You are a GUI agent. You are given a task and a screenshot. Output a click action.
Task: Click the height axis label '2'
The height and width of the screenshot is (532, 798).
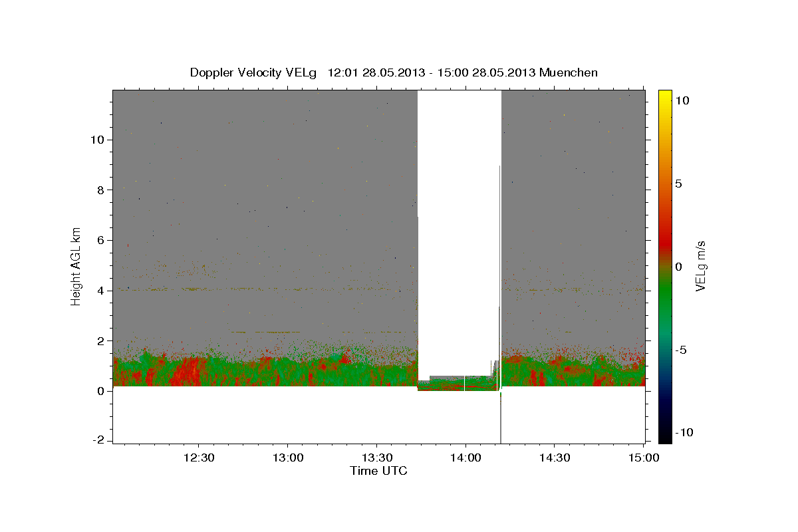[x=102, y=340]
